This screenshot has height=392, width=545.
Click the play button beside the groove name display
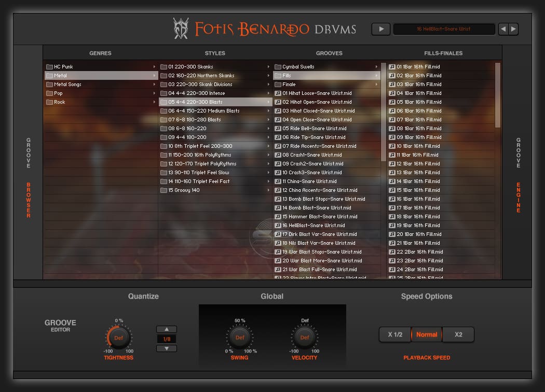(x=381, y=29)
